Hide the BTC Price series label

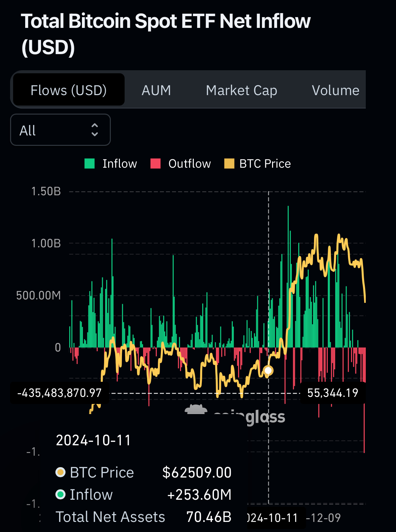(265, 164)
